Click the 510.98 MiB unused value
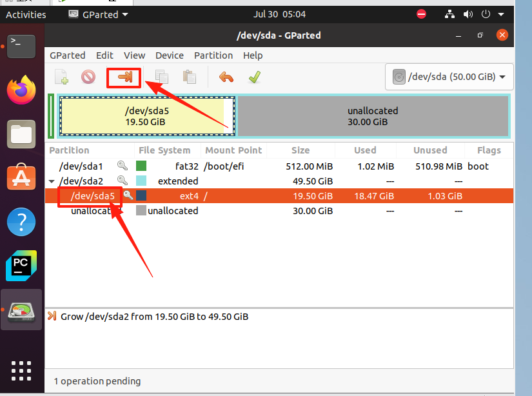The image size is (532, 396). point(438,166)
